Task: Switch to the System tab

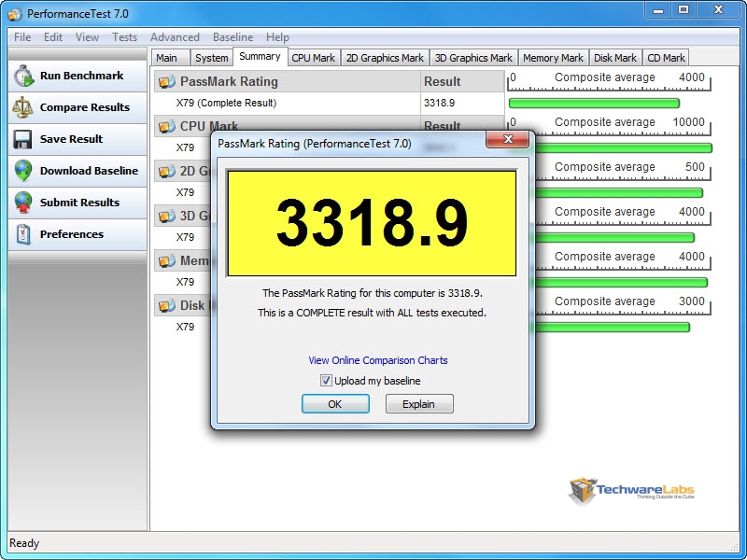Action: (x=212, y=58)
